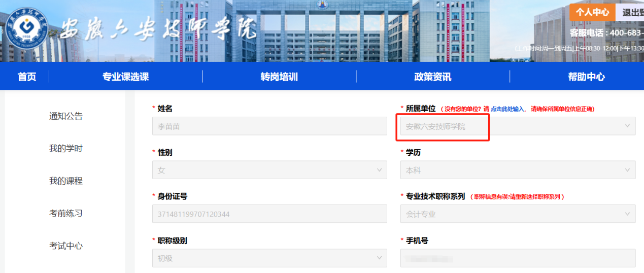
Task: Select 考试中心 in the sidebar
Action: 66,246
